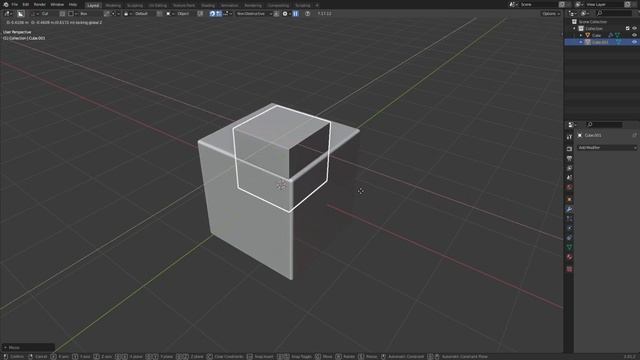Collapse the Collection row in outliner

574,29
